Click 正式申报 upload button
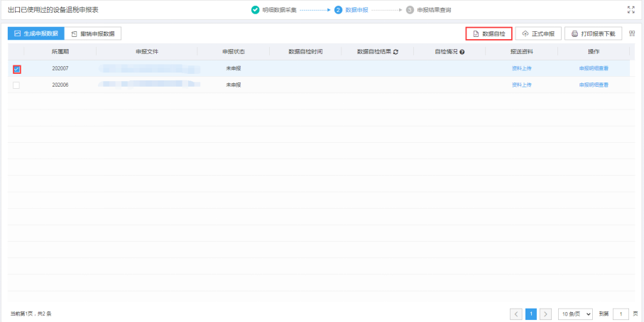The height and width of the screenshot is (322, 644). (538, 33)
